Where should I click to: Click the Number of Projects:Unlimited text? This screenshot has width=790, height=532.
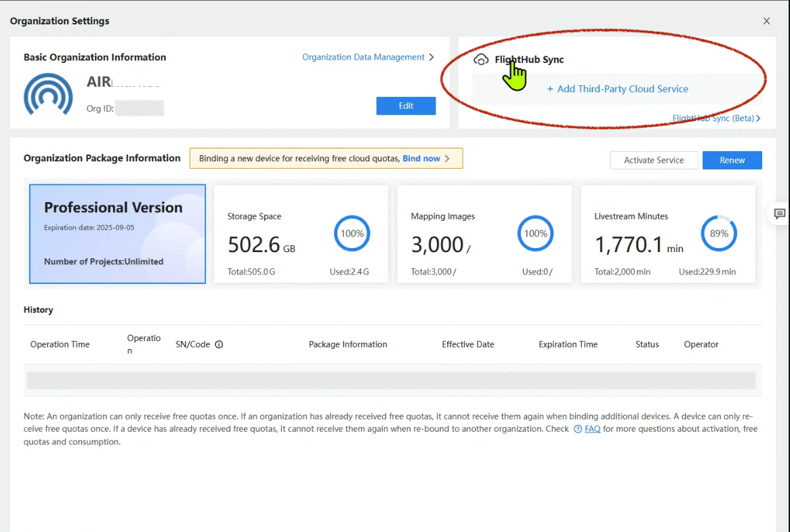tap(104, 262)
